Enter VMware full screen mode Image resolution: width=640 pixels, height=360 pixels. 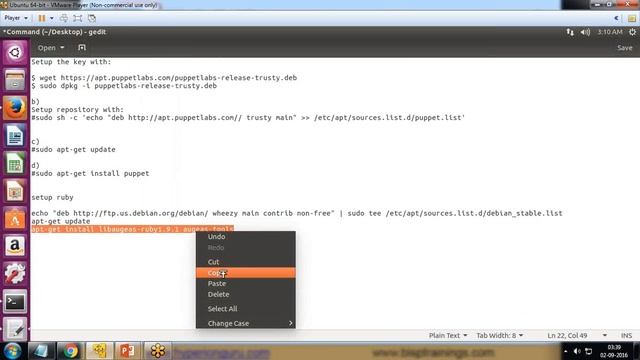click(x=78, y=18)
